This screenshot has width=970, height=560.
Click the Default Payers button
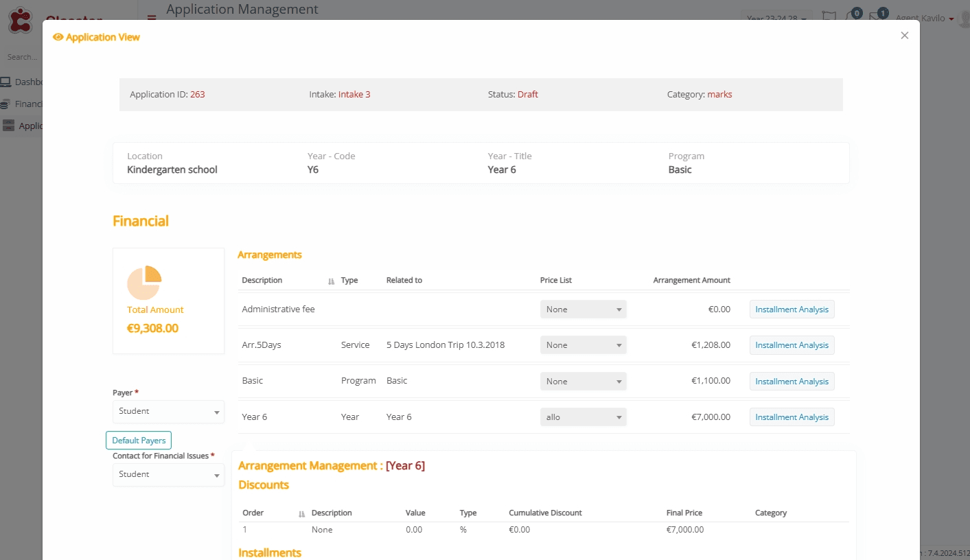[139, 441]
